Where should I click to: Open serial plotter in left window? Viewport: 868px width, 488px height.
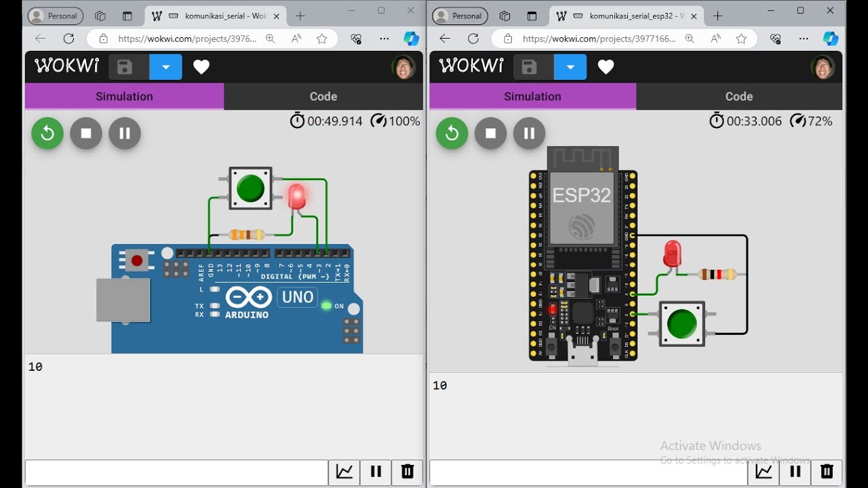344,472
